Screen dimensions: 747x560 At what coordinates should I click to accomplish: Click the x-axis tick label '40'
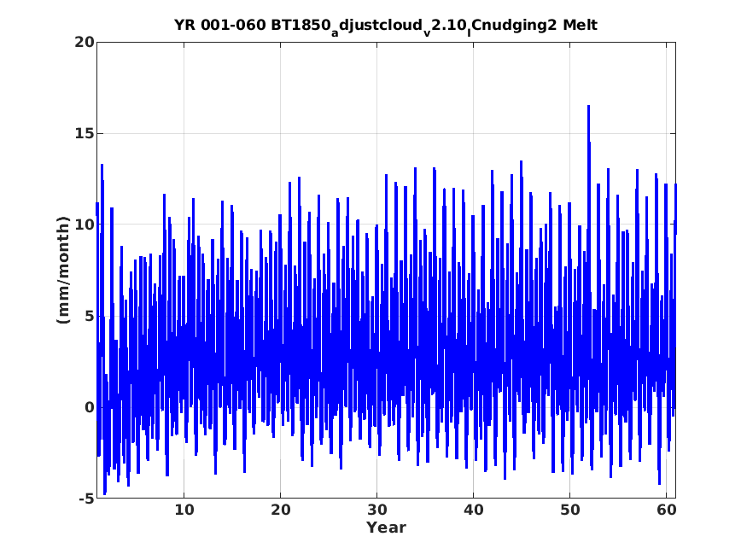[473, 510]
